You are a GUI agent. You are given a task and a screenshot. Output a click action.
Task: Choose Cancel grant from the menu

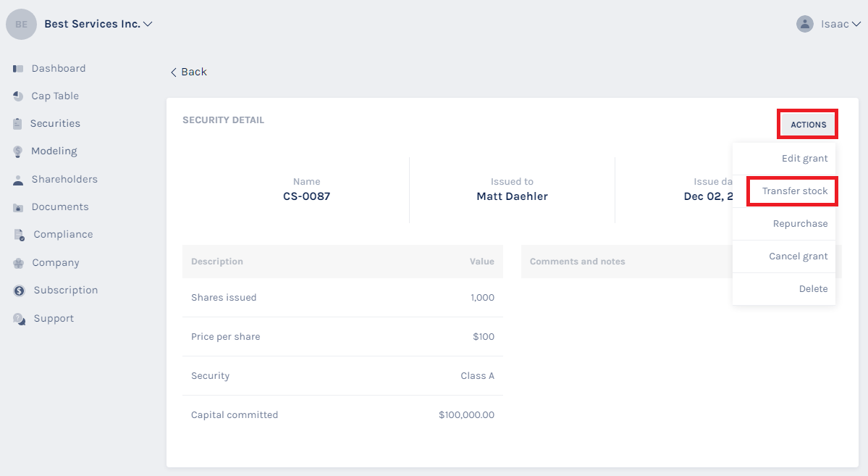click(x=798, y=256)
